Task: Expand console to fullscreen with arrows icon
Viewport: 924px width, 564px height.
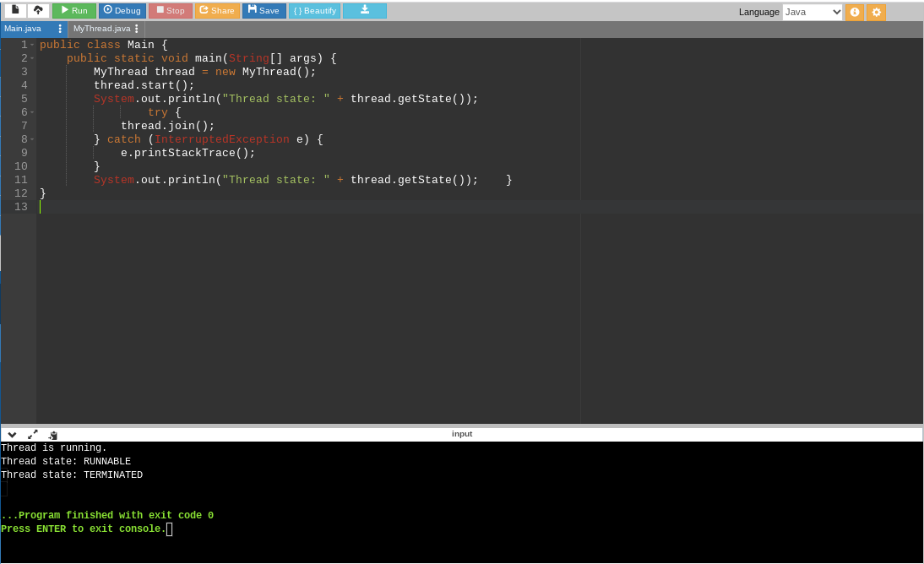Action: pos(33,434)
